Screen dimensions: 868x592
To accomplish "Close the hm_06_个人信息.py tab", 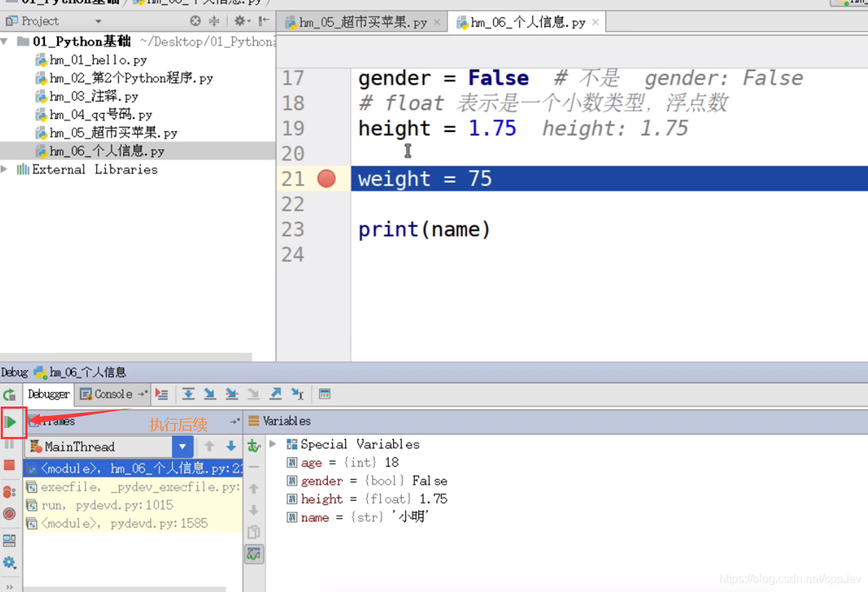I will [595, 22].
